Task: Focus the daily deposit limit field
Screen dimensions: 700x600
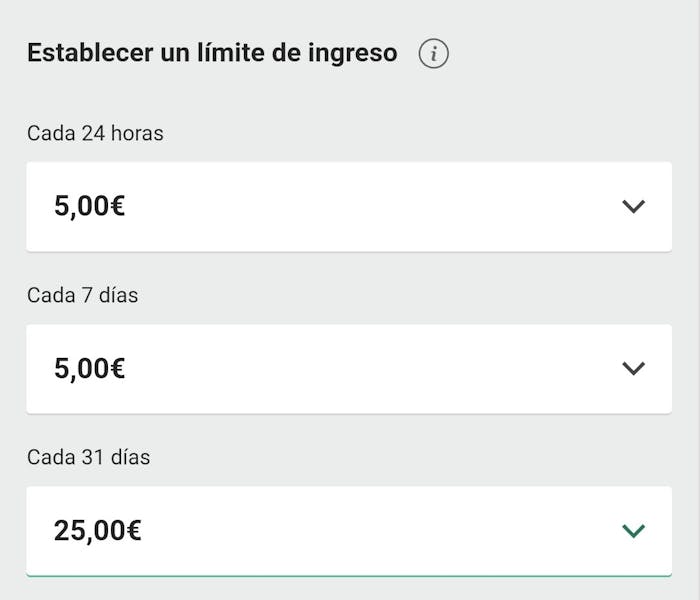Action: (x=348, y=207)
